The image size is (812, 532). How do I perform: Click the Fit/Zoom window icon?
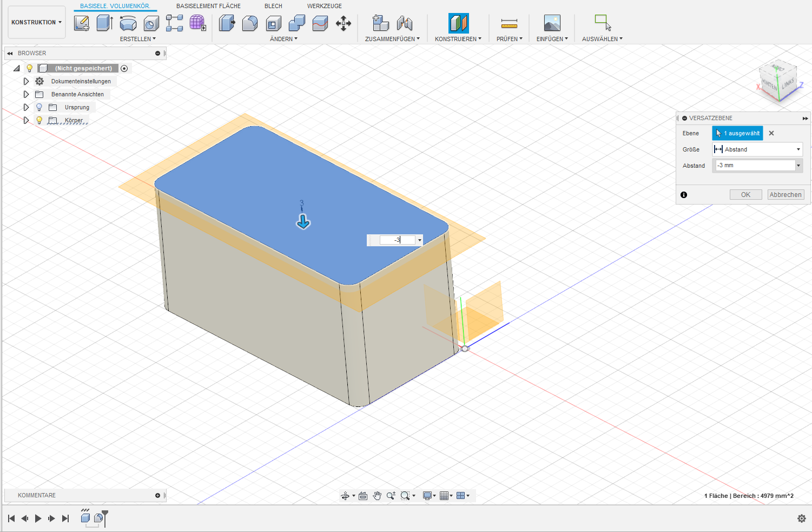[x=405, y=496]
